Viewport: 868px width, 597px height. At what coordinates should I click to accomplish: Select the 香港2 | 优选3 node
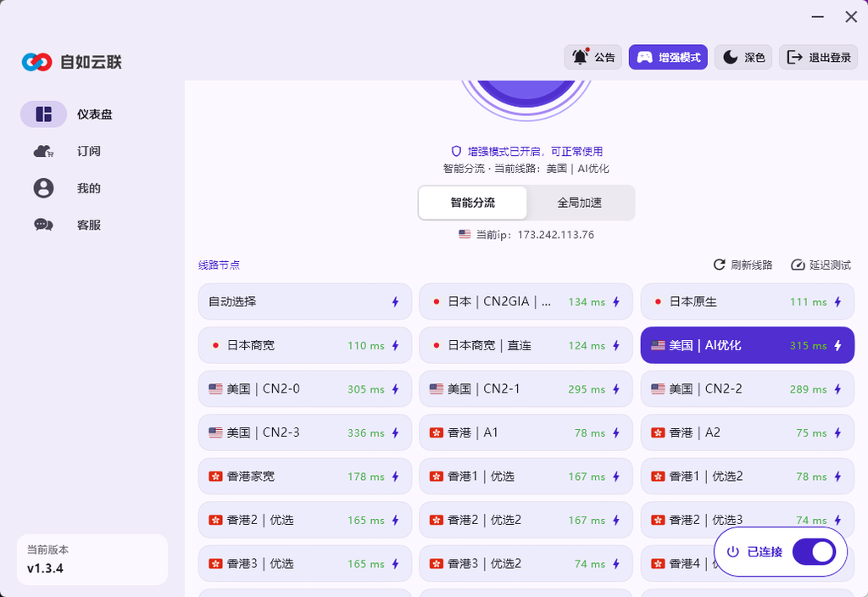point(748,521)
